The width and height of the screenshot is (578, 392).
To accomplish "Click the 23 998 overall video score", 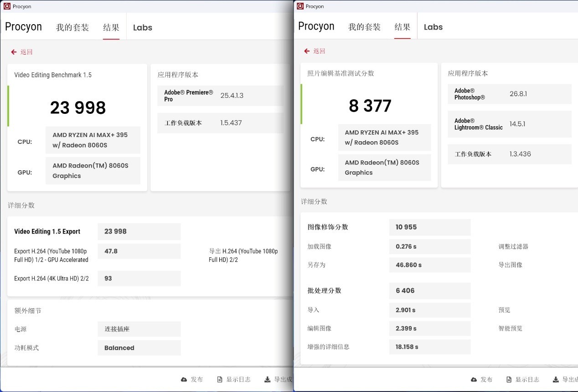I will tap(78, 108).
